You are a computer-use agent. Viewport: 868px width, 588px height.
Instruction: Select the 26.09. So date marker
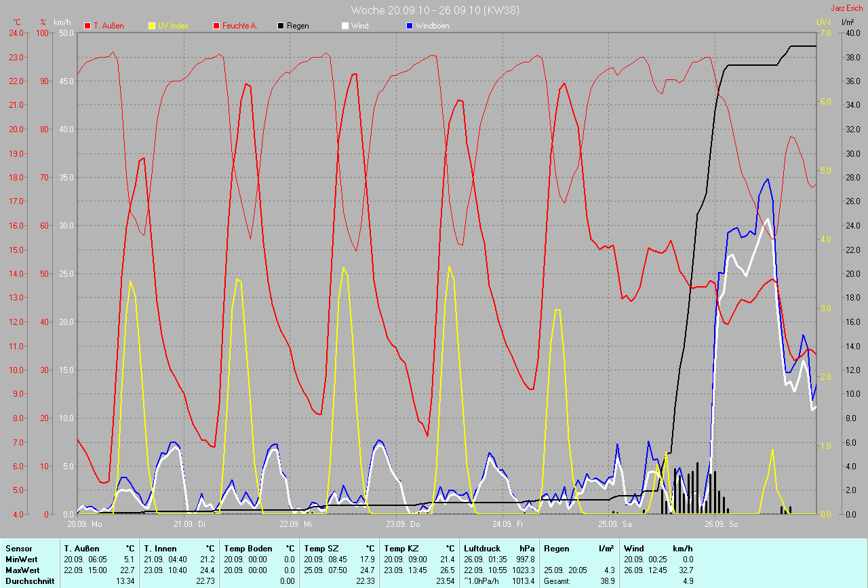(720, 524)
